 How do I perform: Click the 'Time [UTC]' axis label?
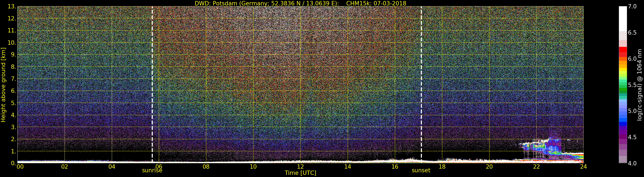coord(300,173)
